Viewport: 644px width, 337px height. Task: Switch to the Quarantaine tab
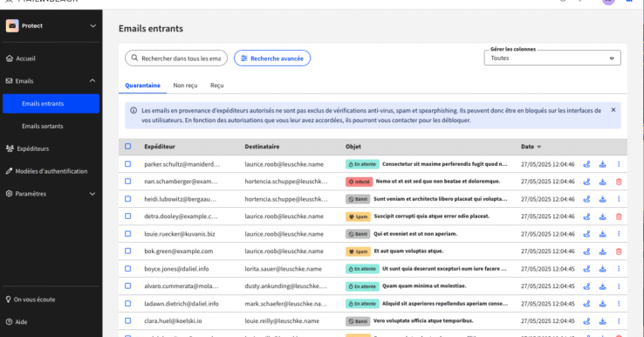[x=142, y=86]
